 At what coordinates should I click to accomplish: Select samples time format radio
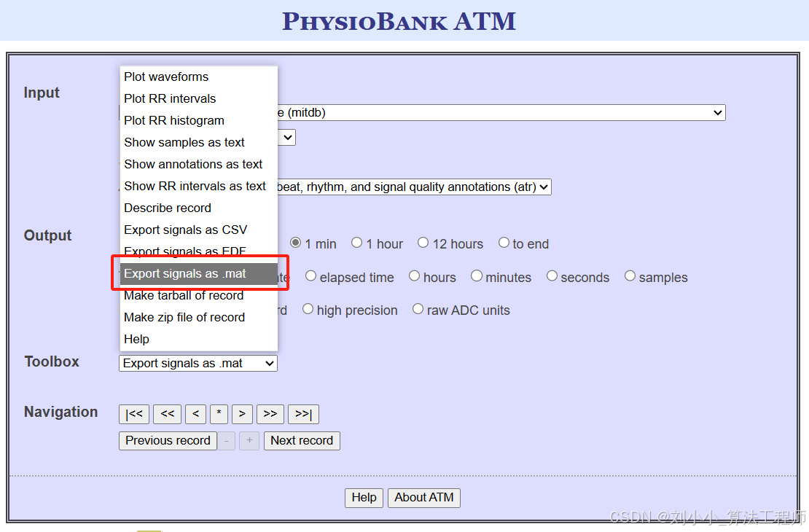(630, 276)
